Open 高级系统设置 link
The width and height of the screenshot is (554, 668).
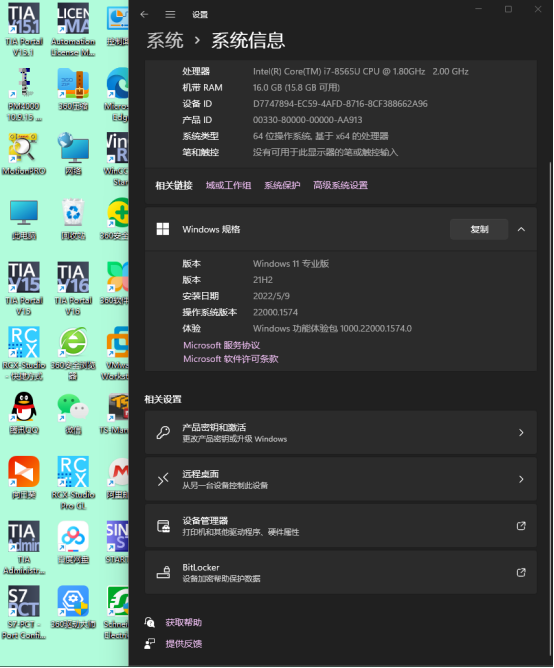click(x=340, y=185)
